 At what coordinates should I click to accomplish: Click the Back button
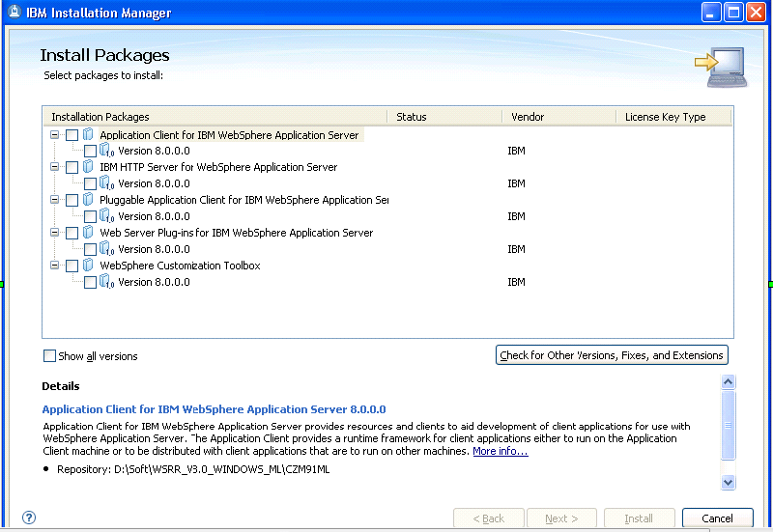point(489,518)
